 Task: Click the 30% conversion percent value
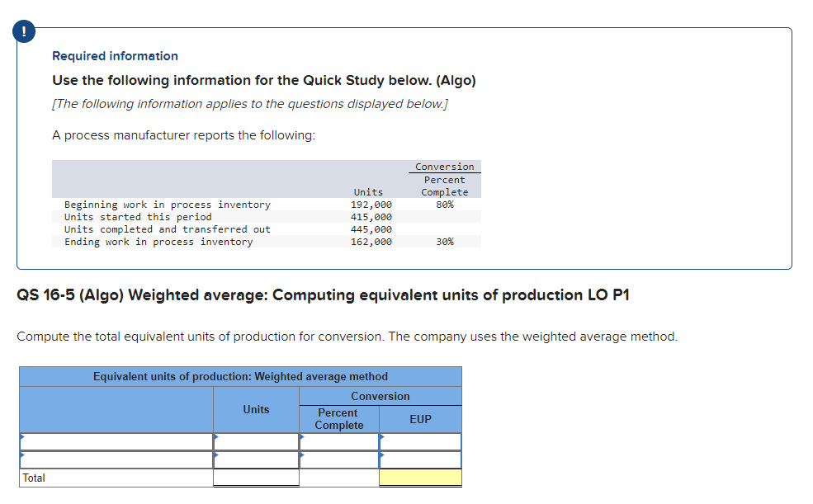tap(445, 242)
